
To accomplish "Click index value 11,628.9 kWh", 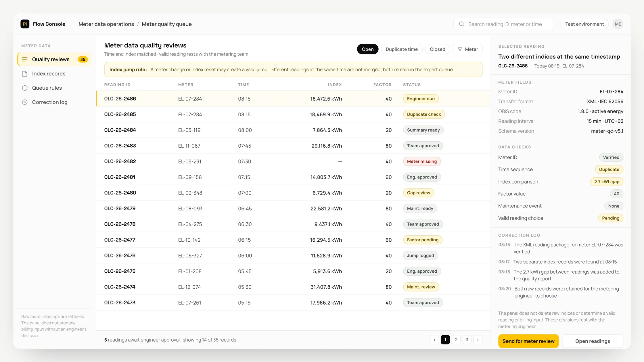I will pos(326,256).
